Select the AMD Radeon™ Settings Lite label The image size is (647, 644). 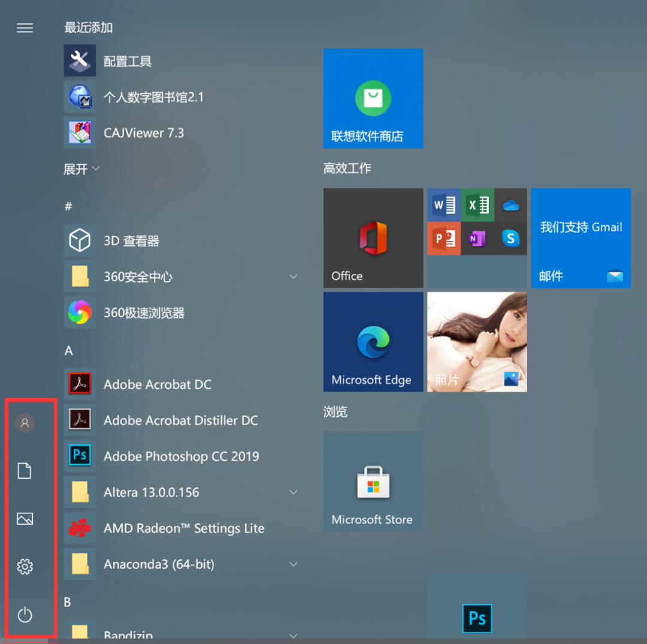pos(184,528)
